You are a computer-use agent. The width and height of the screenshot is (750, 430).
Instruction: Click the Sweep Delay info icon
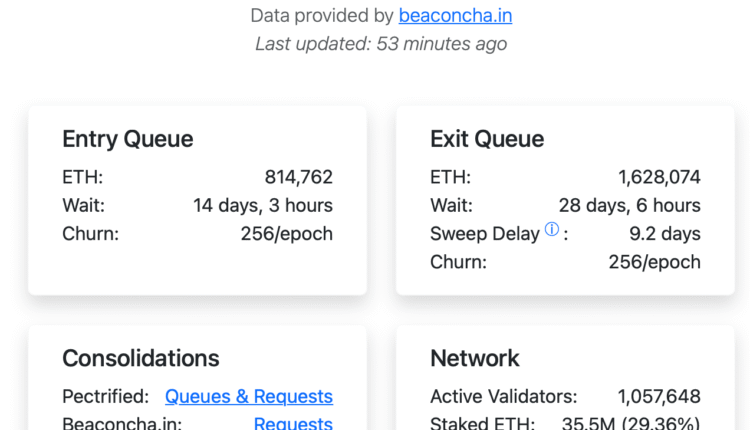pos(551,231)
